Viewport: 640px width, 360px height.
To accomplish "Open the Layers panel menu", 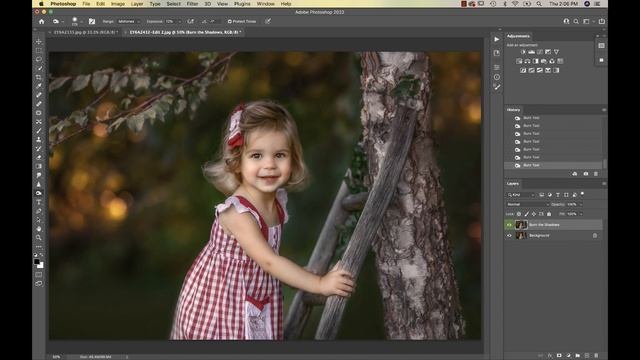I will coord(604,184).
